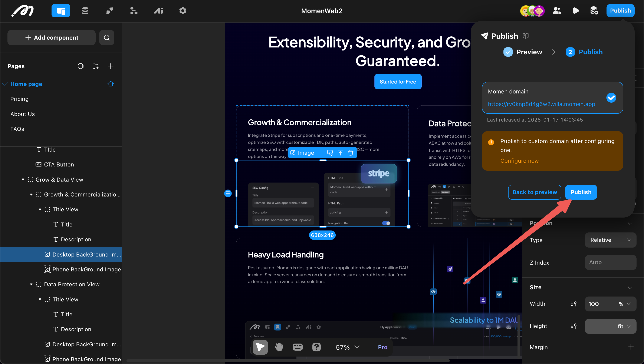Viewport: 644px width, 364px height.
Task: Click the plus icon to add a page
Action: (111, 66)
